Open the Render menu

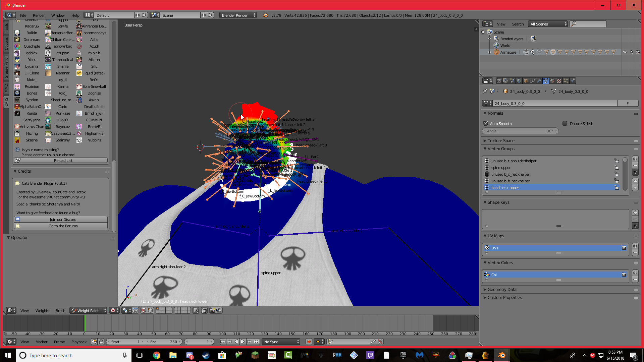(x=39, y=15)
